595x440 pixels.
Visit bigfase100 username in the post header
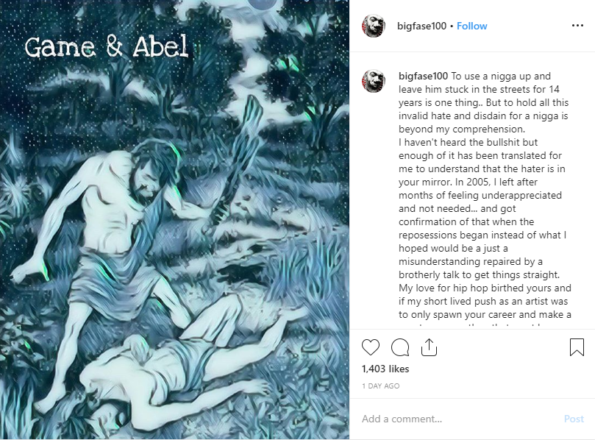coord(422,26)
